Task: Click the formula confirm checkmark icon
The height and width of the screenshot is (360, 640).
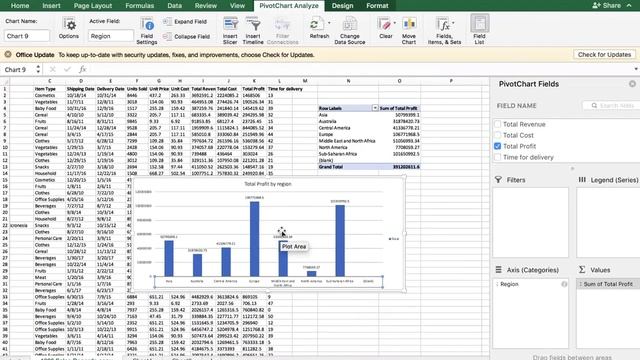Action: 67,69
